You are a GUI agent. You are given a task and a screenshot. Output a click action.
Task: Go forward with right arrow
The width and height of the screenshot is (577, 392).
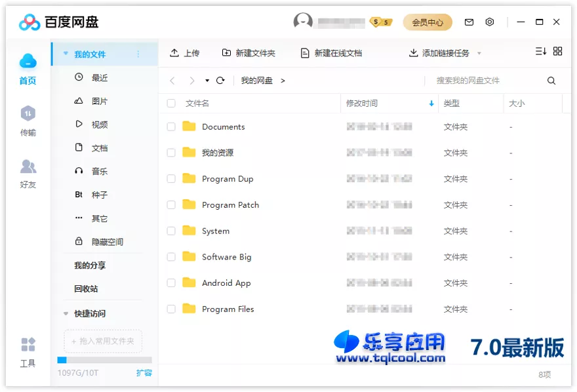tap(191, 81)
